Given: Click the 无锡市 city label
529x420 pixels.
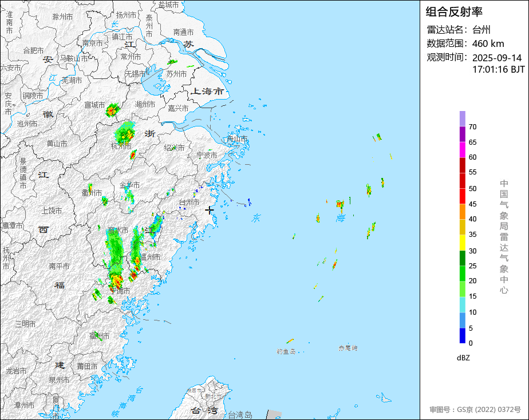Looking at the screenshot, I should 135,73.
